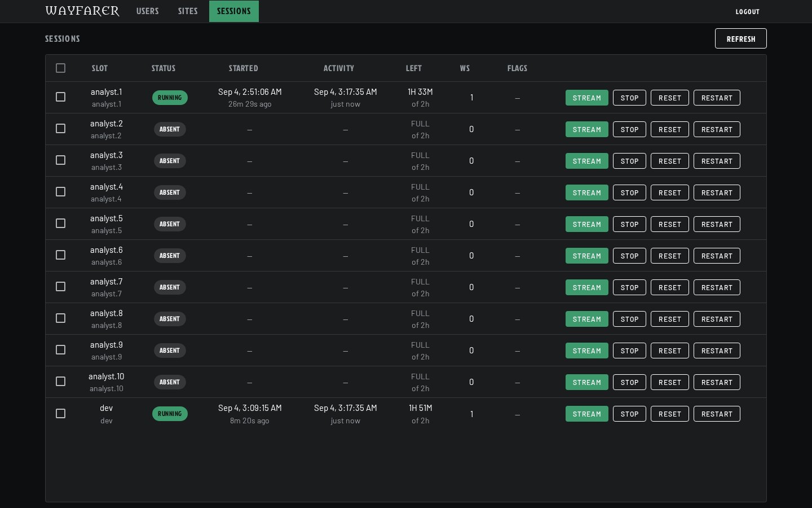Click the analyst.5 slot name

[x=107, y=218]
